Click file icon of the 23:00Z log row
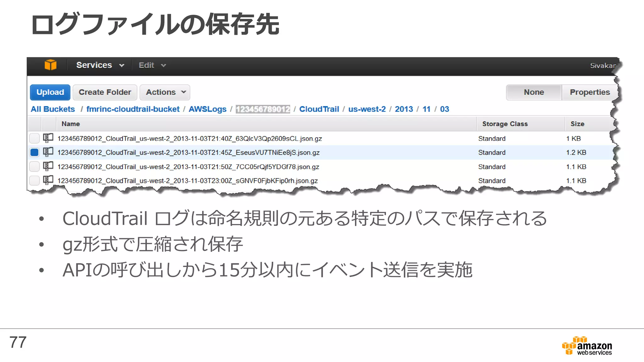Viewport: 644px width, 362px height. pyautogui.click(x=48, y=180)
